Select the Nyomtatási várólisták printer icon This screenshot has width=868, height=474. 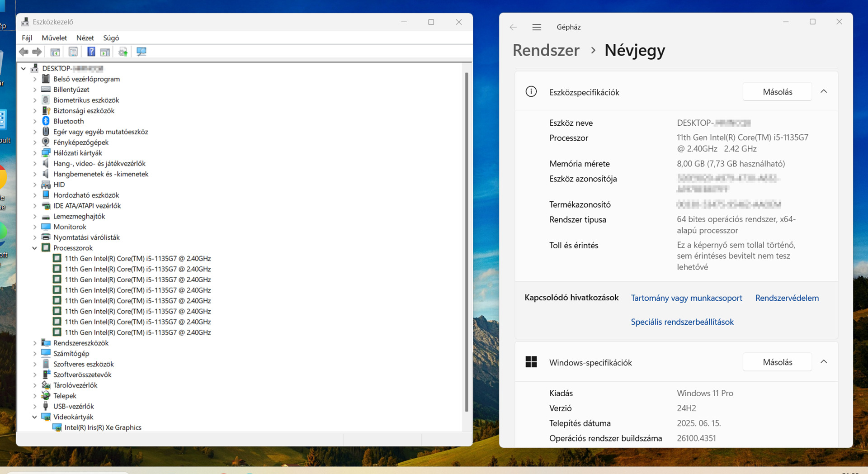46,237
